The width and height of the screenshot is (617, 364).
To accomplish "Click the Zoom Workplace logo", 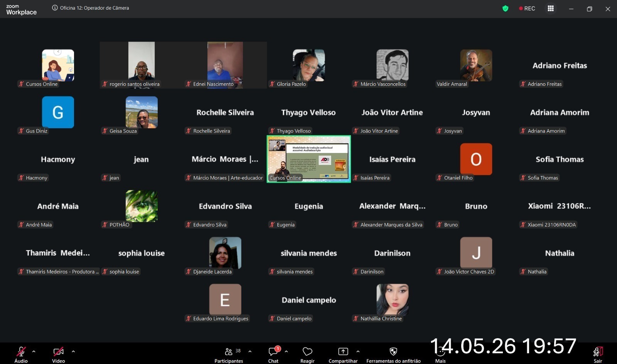I will (x=21, y=10).
